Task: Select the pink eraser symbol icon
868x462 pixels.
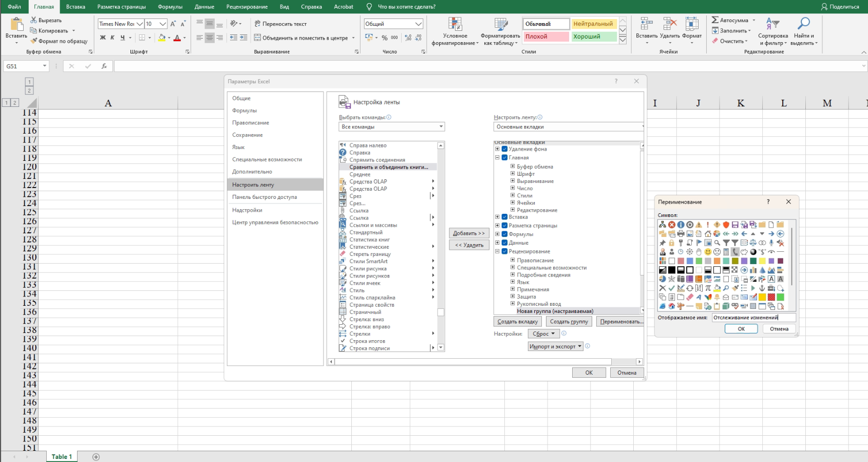Action: coord(690,297)
